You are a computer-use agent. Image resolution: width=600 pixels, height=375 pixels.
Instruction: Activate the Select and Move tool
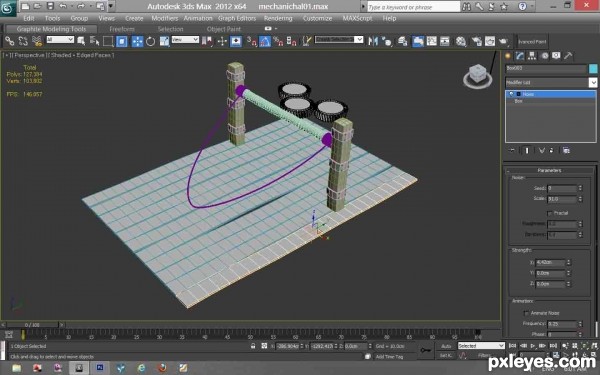click(137, 41)
